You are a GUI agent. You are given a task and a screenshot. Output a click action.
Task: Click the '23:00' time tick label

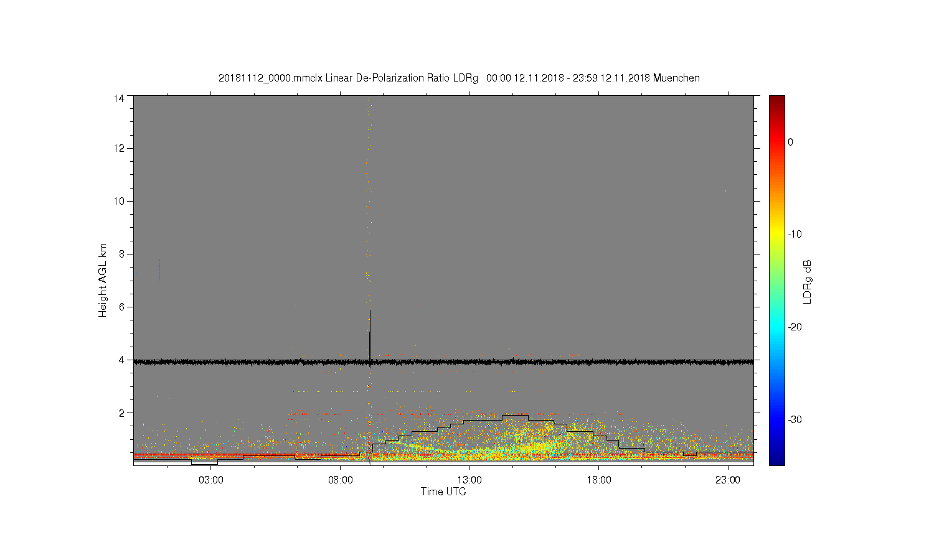728,480
